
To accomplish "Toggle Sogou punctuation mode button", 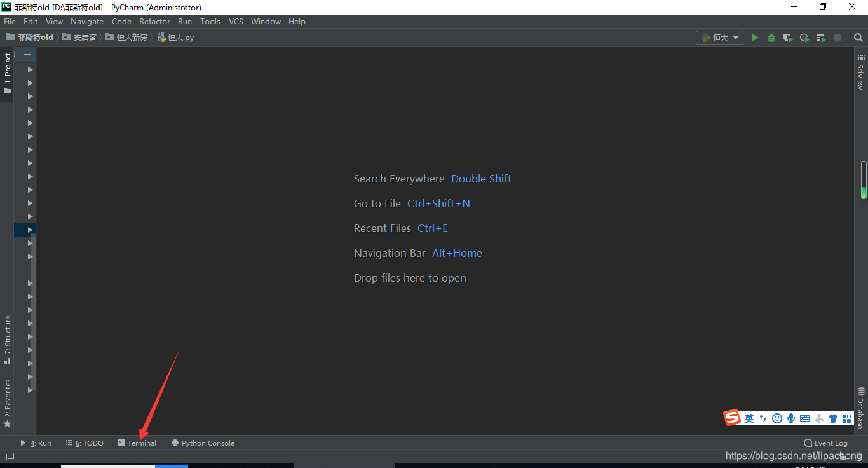I will [763, 418].
